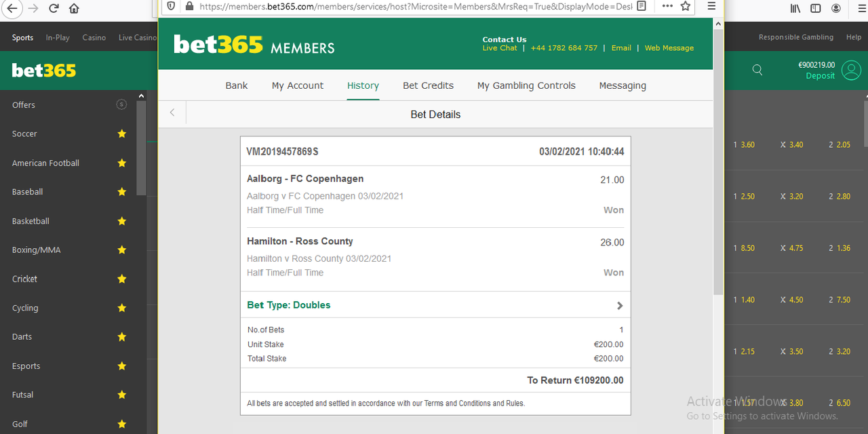Click the tracking protection shield in the popup address bar

pos(171,6)
